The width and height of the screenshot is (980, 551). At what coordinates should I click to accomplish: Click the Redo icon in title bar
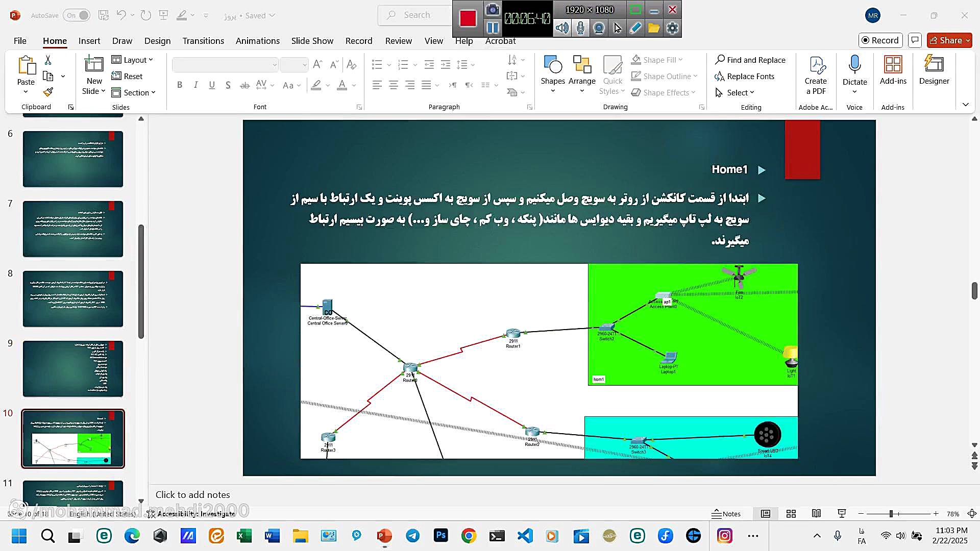[x=146, y=15]
